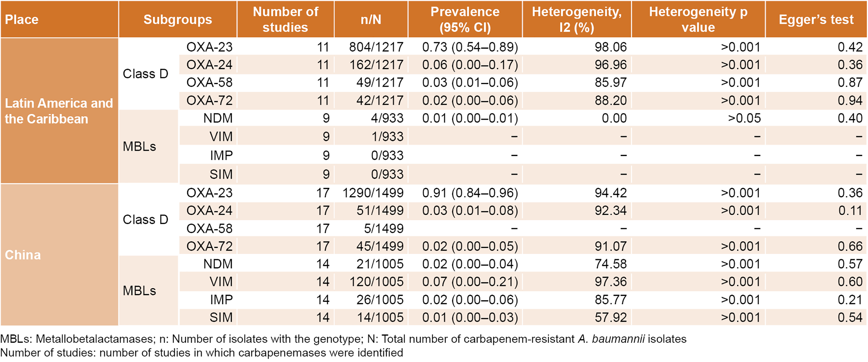Click the Heterogeneity, I2 (%) header
868x362 pixels.
click(x=577, y=19)
